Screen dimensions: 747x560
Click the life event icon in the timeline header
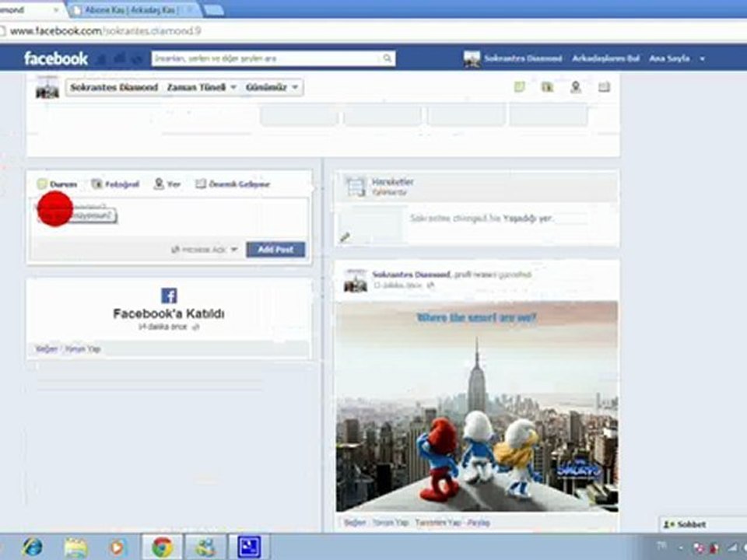click(604, 86)
